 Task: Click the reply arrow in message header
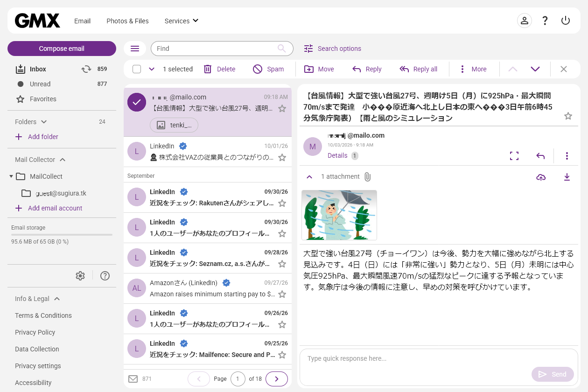(x=540, y=156)
